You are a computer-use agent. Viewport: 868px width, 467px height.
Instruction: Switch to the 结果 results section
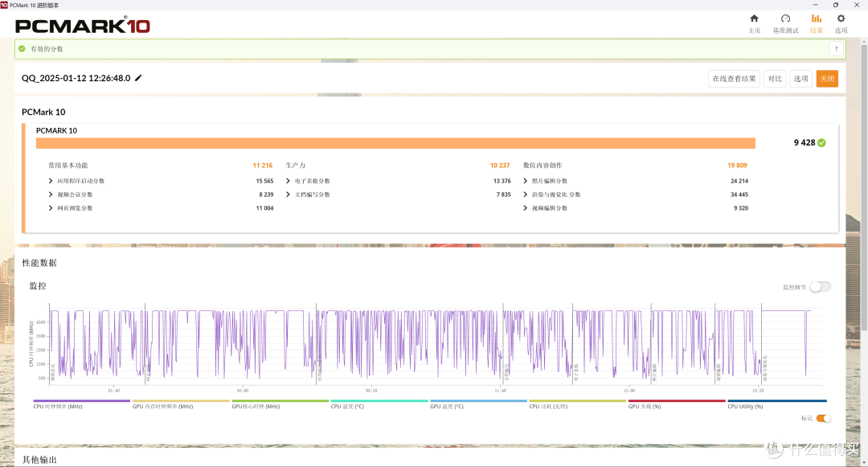pyautogui.click(x=817, y=24)
